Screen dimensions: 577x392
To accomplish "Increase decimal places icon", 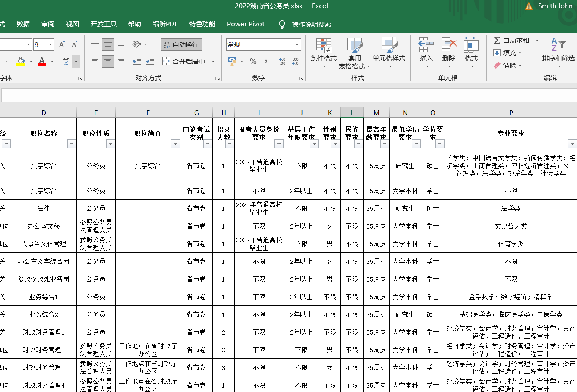I will coord(282,61).
